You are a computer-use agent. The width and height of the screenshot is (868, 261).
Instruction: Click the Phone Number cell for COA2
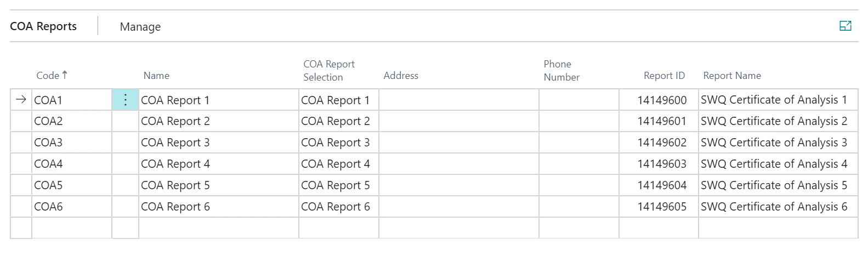[578, 121]
